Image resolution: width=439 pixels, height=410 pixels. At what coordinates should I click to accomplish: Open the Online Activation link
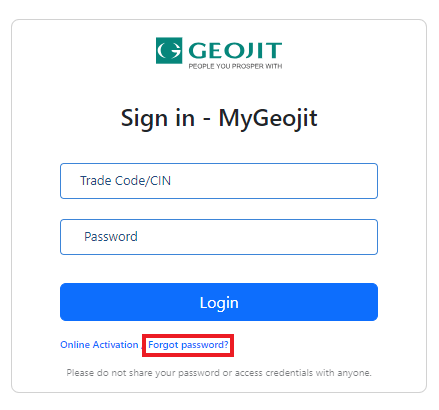pos(99,345)
